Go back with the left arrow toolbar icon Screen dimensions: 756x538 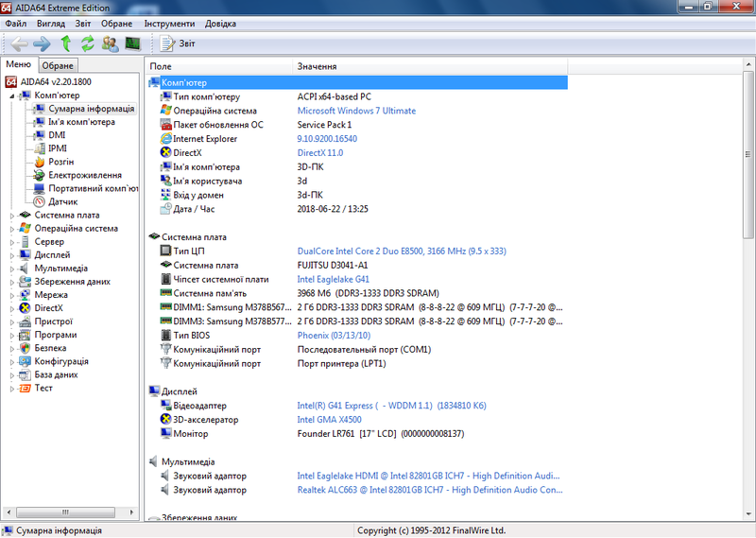click(19, 43)
